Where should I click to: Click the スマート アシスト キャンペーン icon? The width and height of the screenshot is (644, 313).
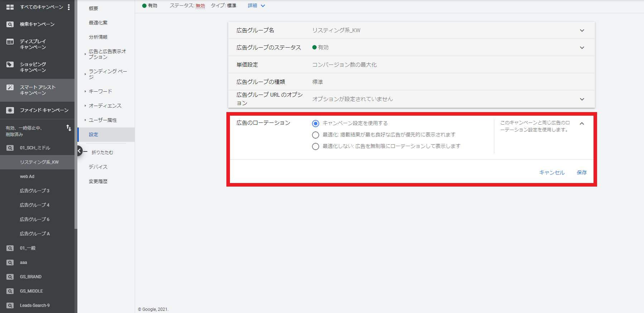[x=10, y=87]
